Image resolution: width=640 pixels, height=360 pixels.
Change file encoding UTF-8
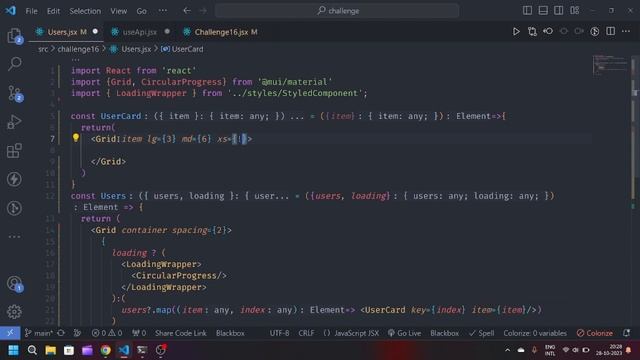pyautogui.click(x=279, y=333)
